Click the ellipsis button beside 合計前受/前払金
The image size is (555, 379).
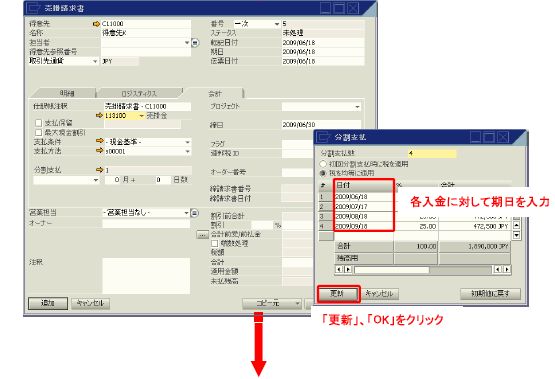(202, 234)
